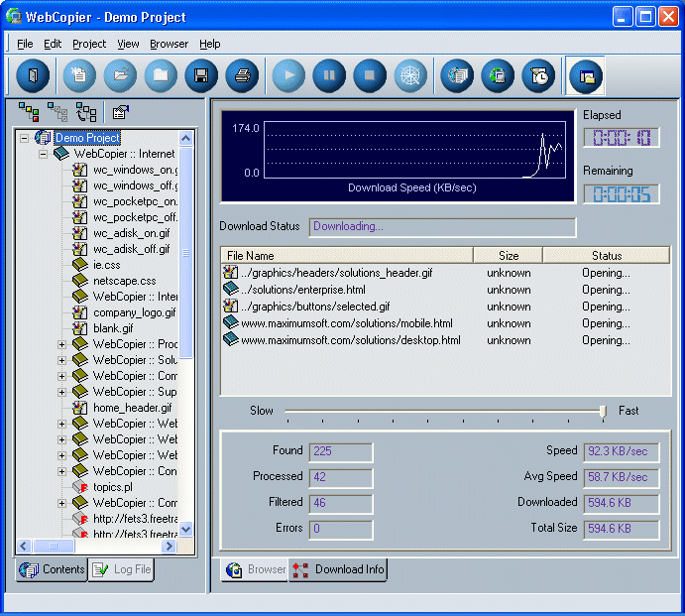This screenshot has width=685, height=616.
Task: Click the Save Project floppy disk icon
Action: [x=200, y=75]
